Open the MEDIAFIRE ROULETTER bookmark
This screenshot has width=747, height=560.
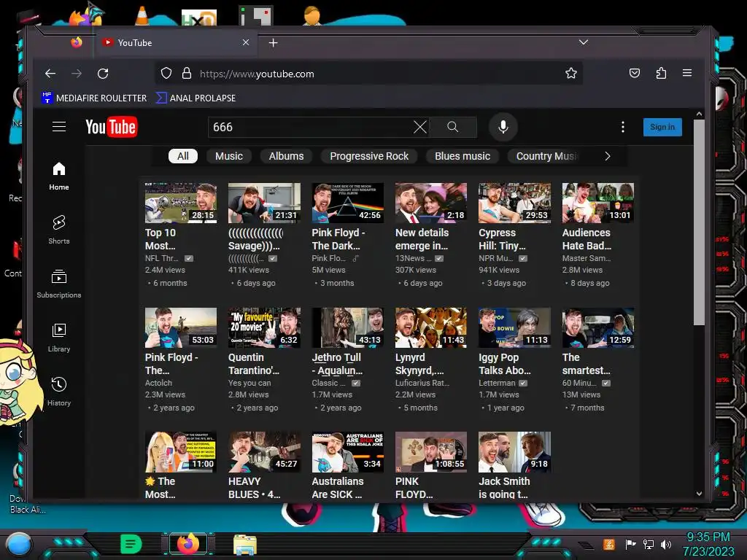point(94,98)
